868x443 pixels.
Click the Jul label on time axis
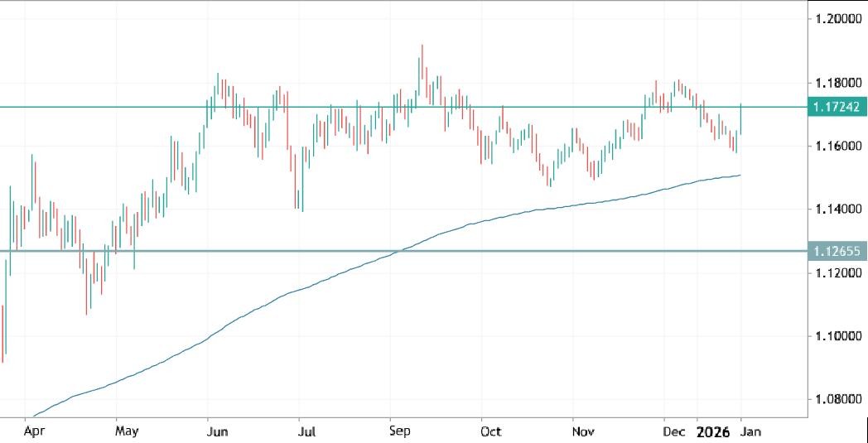[306, 431]
